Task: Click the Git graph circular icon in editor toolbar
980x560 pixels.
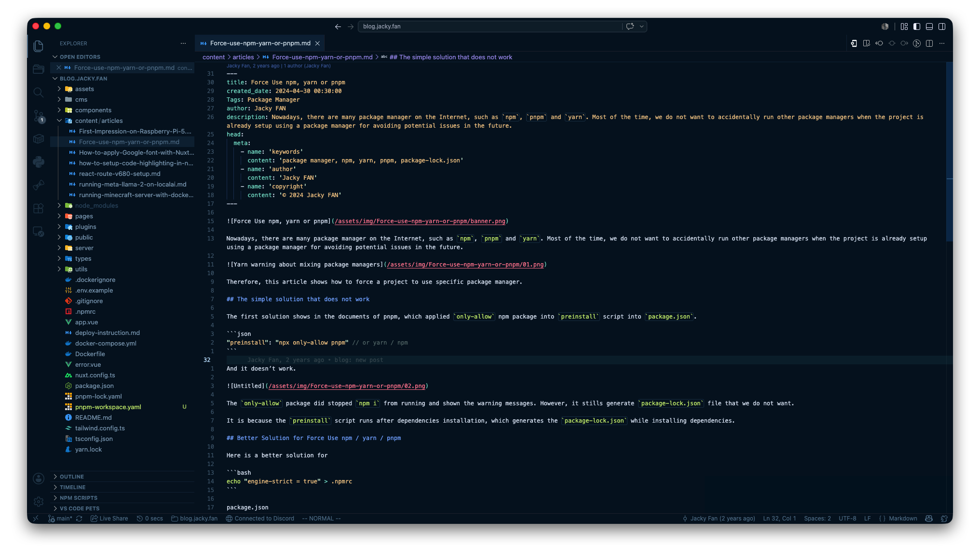Action: (917, 43)
